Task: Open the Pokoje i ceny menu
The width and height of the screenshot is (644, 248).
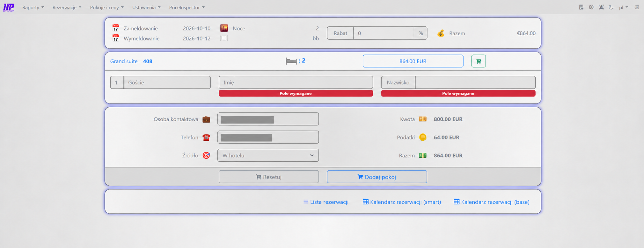Action: [107, 7]
